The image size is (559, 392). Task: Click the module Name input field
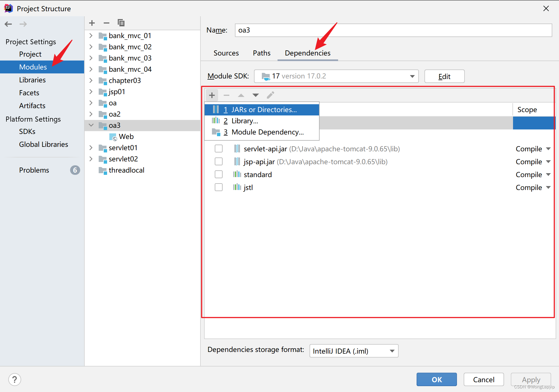[x=393, y=30]
